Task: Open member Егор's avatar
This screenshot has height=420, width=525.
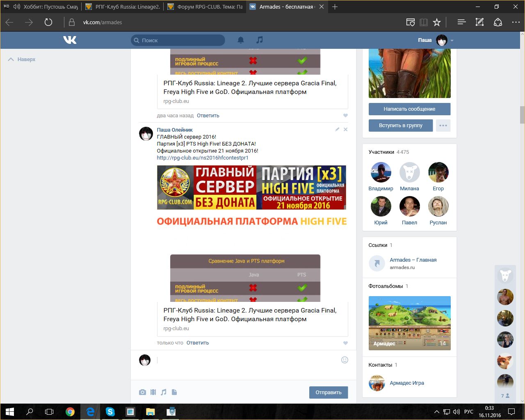Action: 438,172
